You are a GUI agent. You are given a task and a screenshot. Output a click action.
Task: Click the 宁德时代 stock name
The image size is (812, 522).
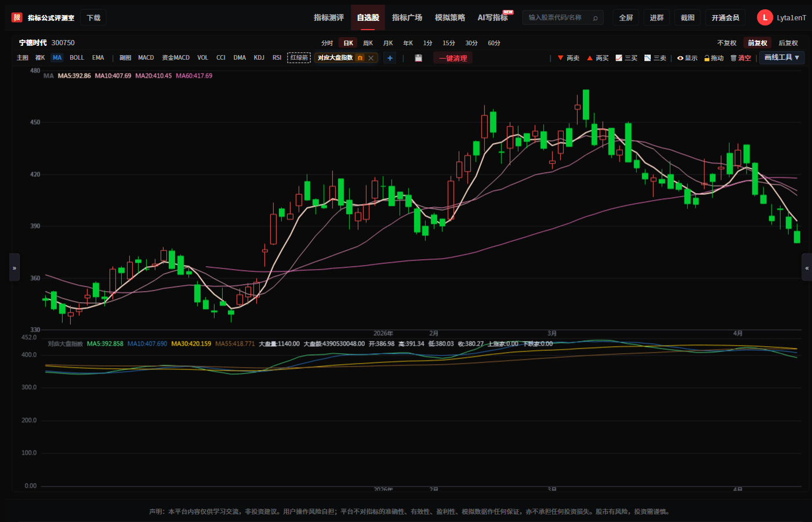[x=32, y=43]
